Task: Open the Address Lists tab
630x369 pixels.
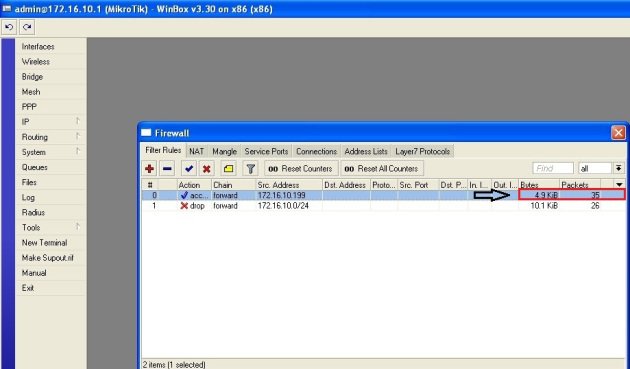Action: pos(366,152)
